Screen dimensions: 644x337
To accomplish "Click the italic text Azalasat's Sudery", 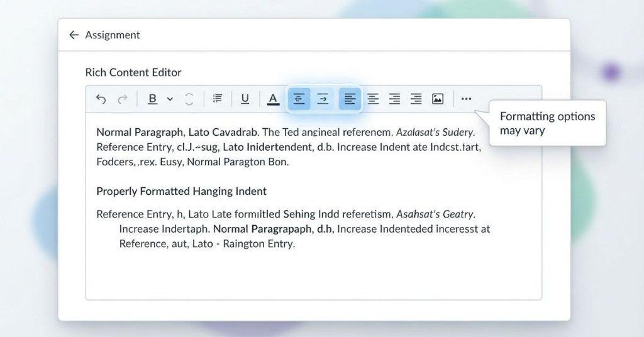I will 435,132.
